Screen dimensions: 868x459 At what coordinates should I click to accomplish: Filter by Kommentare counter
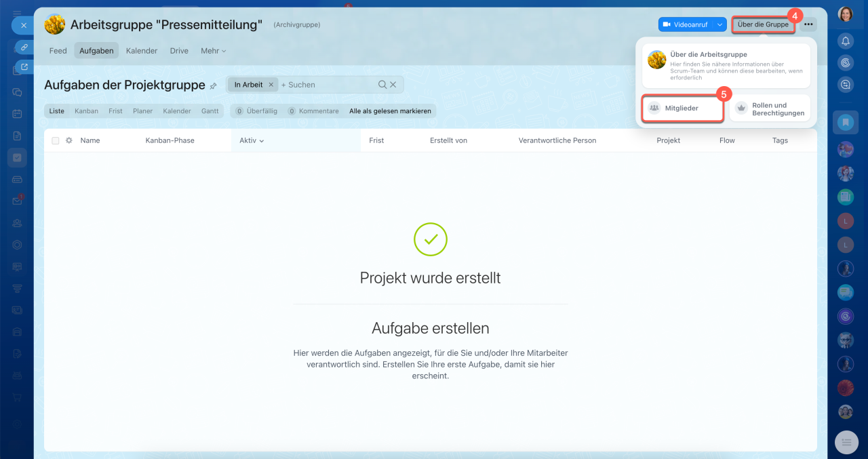(313, 111)
